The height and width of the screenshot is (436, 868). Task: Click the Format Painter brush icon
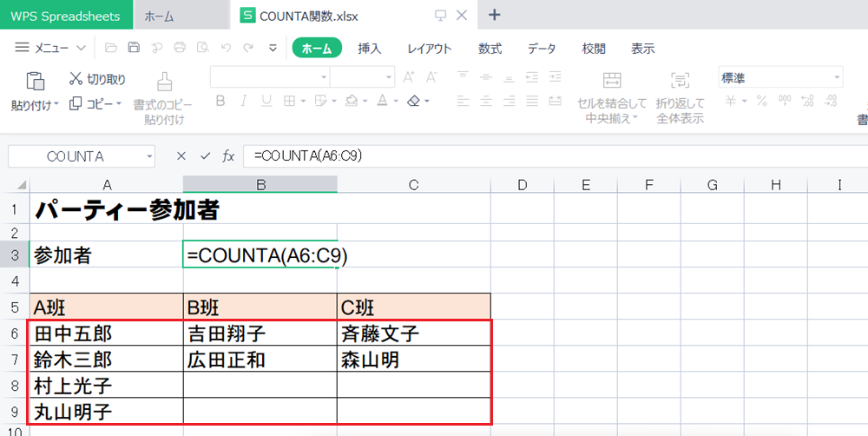click(163, 82)
